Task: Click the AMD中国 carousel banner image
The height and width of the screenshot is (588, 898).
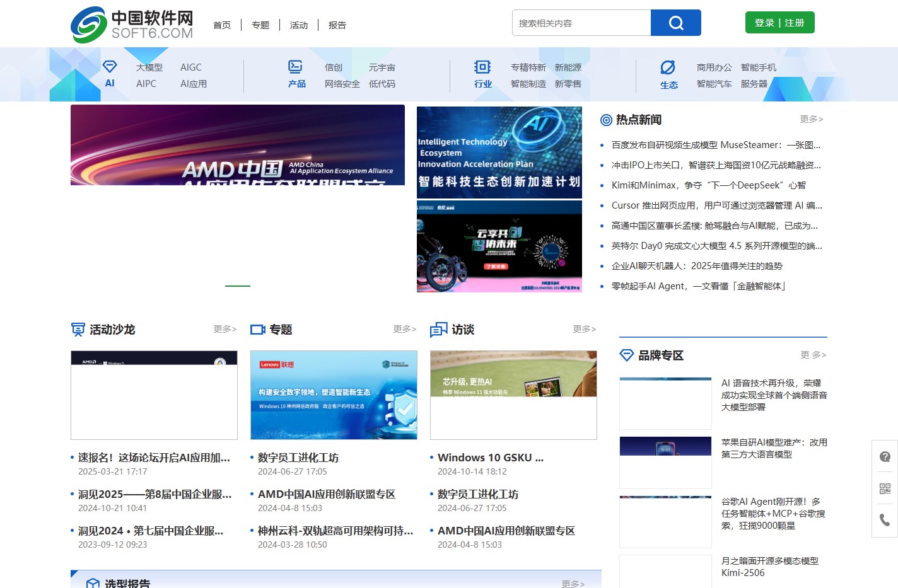Action: tap(238, 145)
